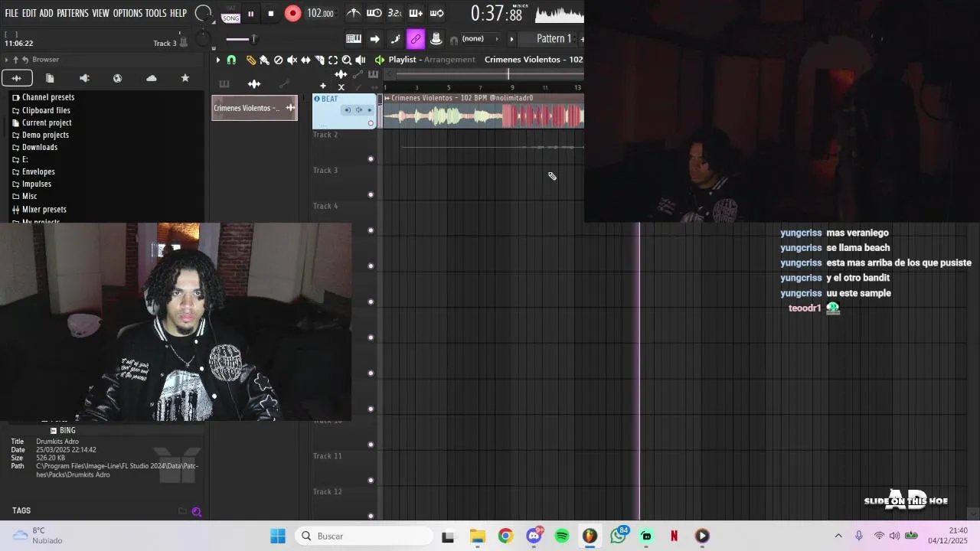
Task: Click the step-edit arrow icon
Action: pyautogui.click(x=374, y=39)
